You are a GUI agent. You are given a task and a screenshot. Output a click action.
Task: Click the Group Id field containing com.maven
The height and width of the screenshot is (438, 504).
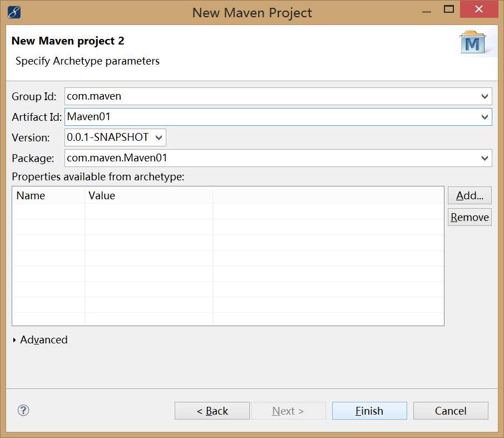click(278, 96)
